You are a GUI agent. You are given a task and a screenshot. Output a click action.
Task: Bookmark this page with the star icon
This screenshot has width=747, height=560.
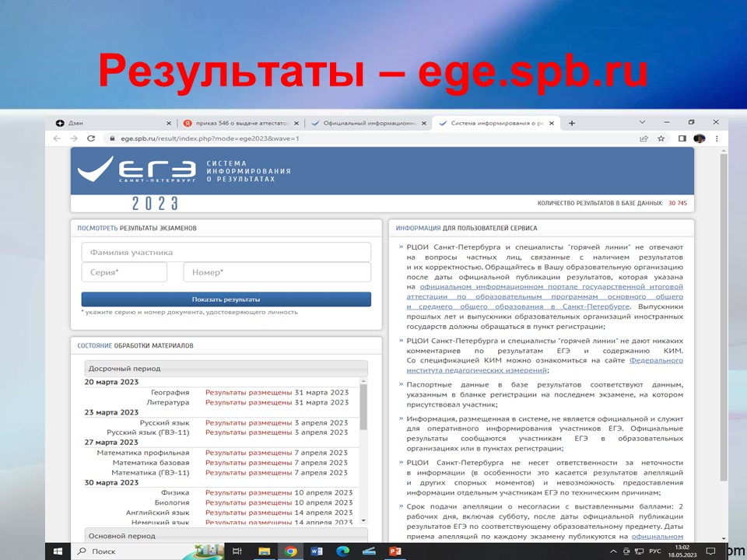(x=661, y=138)
